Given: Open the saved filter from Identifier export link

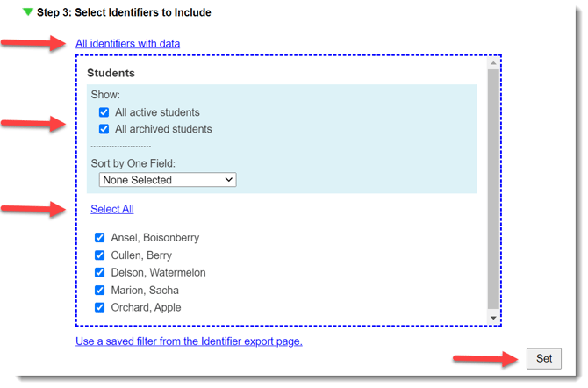Looking at the screenshot, I should (189, 341).
